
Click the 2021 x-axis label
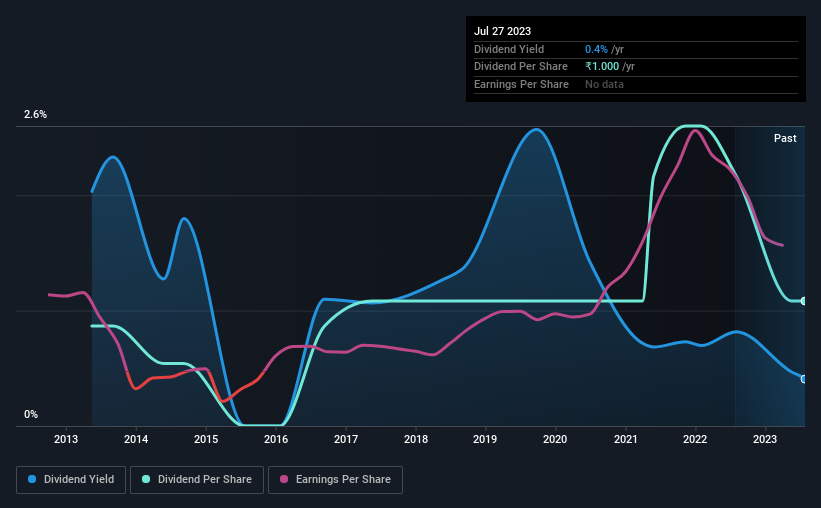[625, 439]
